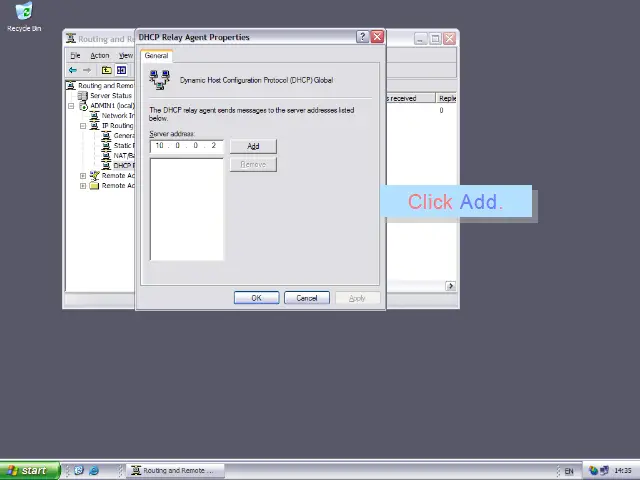Open the Recycle Bin desktop icon

23,16
